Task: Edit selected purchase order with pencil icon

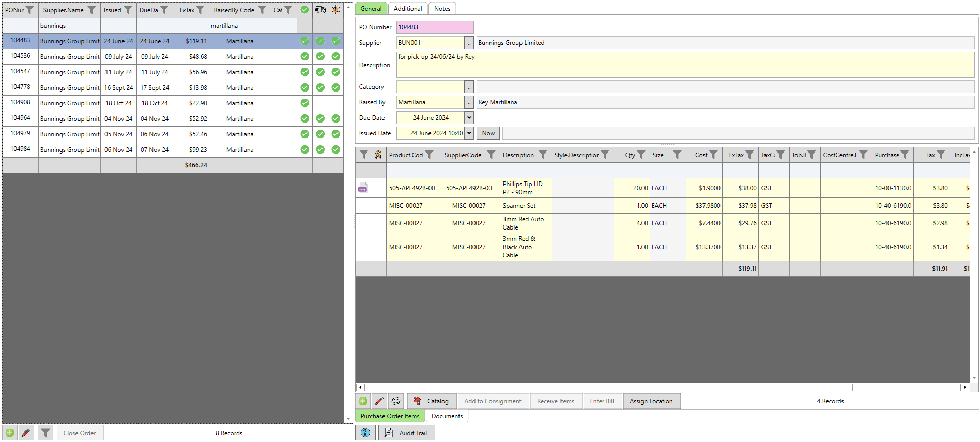Action: click(26, 433)
